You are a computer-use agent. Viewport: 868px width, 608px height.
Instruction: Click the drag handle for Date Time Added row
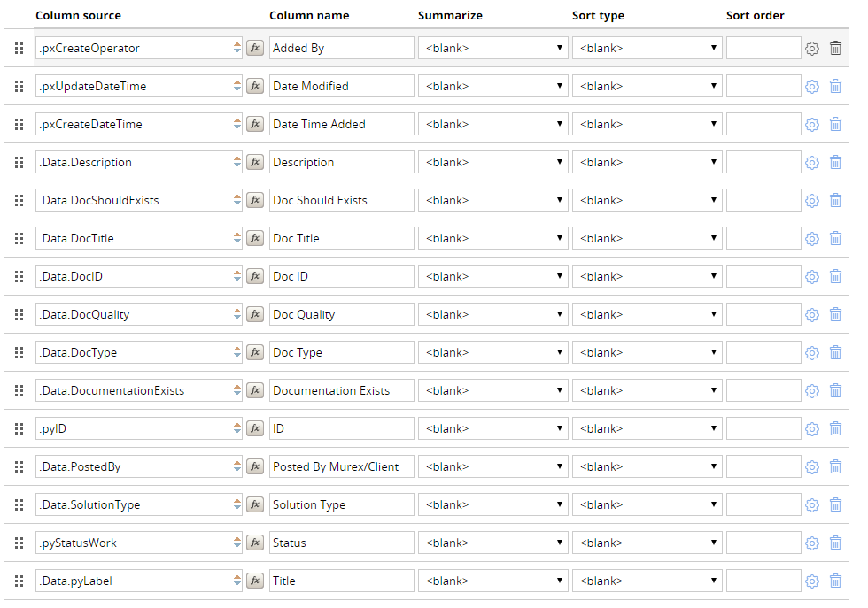tap(19, 124)
